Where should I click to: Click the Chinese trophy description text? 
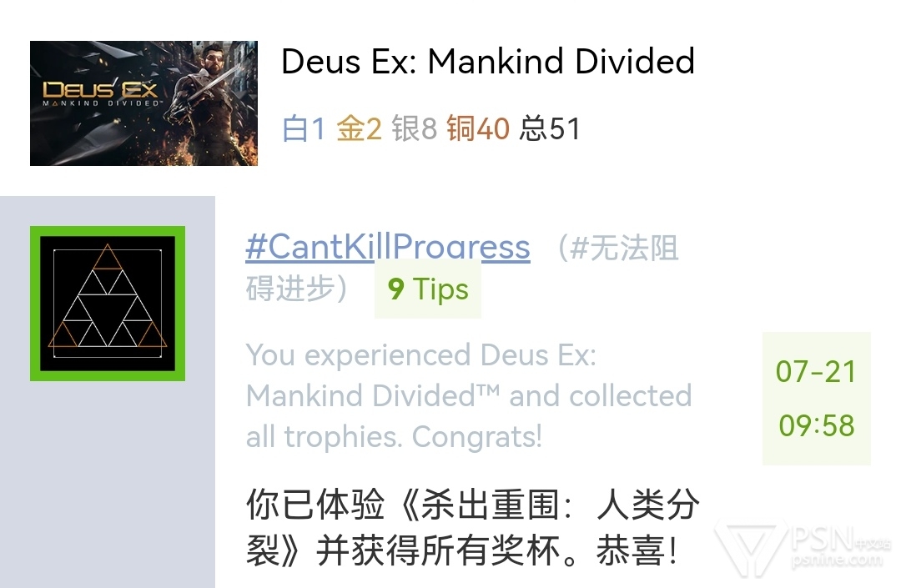pos(472,527)
